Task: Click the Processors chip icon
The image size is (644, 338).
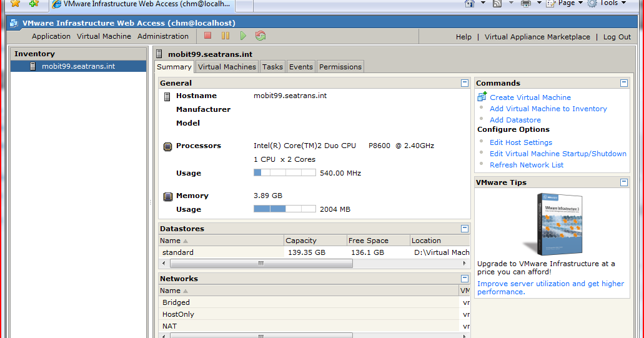Action: tap(167, 146)
